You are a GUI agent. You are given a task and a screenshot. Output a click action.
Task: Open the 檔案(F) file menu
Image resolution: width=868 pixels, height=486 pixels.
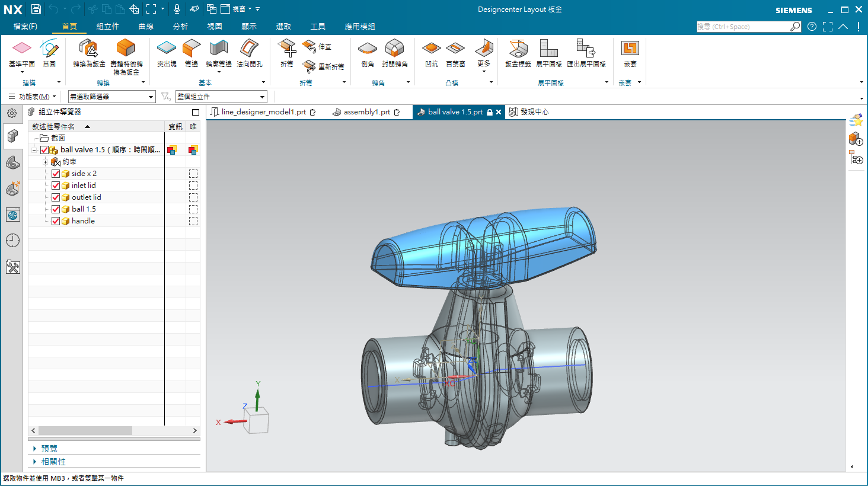tap(25, 27)
